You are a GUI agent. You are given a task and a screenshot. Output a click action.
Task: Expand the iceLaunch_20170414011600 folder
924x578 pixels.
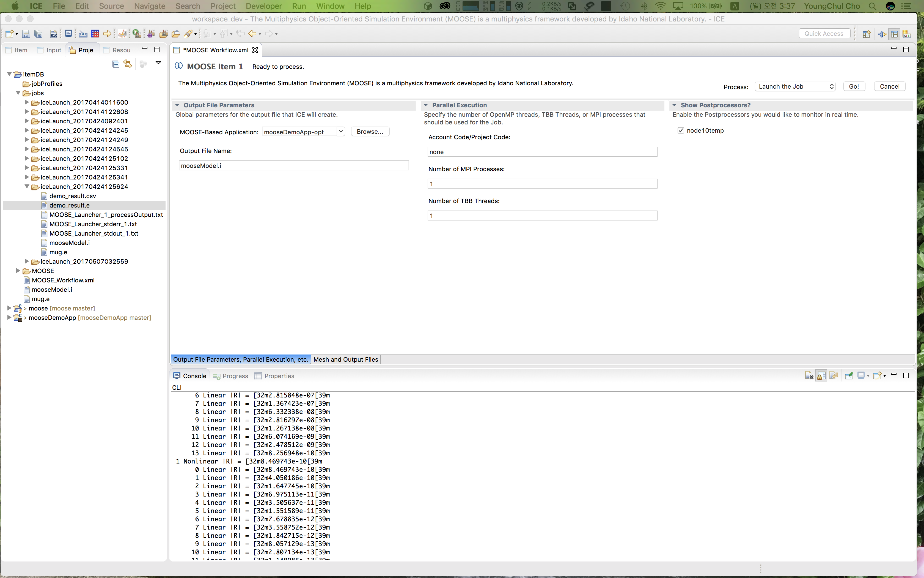pos(27,102)
